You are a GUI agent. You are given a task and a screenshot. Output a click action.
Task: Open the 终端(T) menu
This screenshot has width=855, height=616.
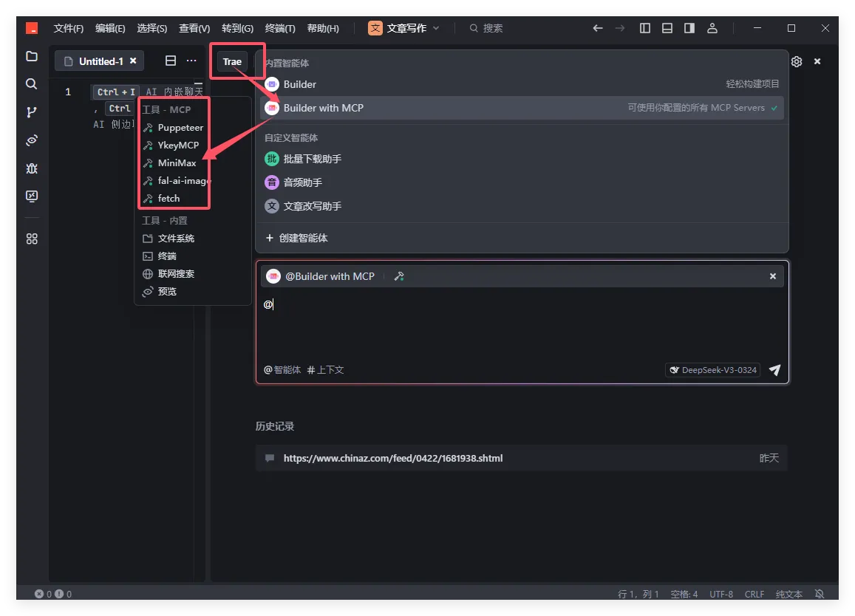click(x=279, y=28)
